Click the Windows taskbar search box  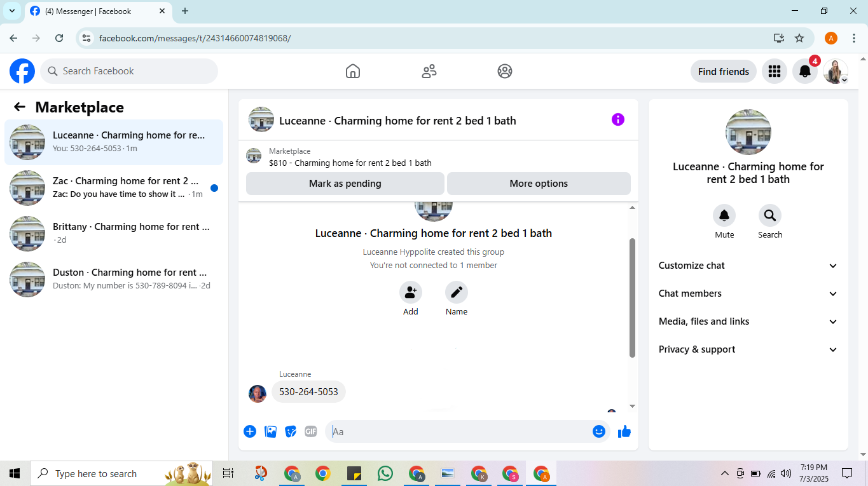pos(121,473)
